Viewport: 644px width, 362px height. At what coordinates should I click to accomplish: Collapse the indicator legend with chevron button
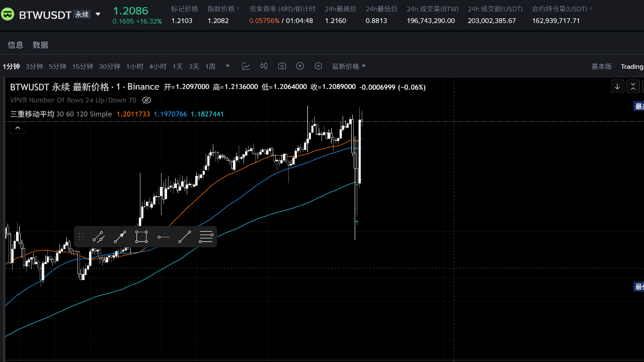18,128
